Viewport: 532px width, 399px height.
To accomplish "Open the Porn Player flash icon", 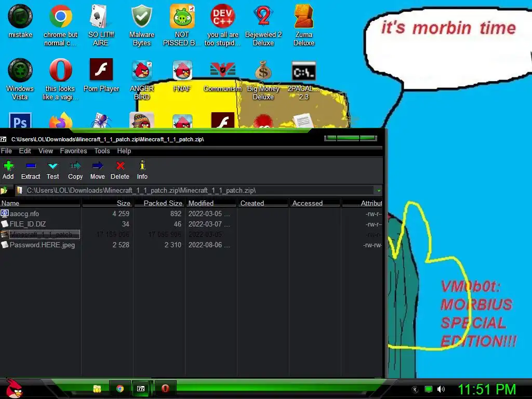I will click(101, 75).
